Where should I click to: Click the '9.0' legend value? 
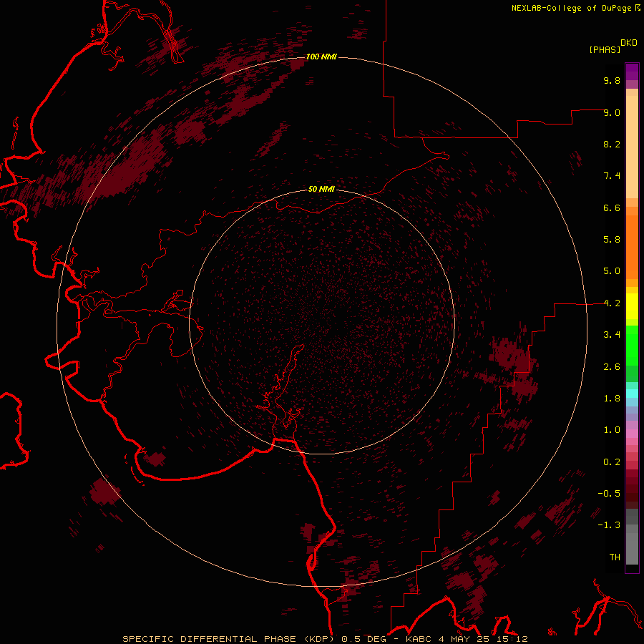[x=612, y=112]
